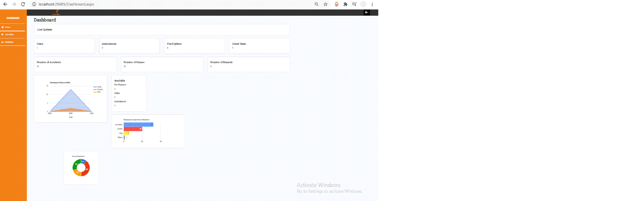This screenshot has height=201, width=644.
Task: Click the RapidBox logo in header
Action: [x=56, y=13]
